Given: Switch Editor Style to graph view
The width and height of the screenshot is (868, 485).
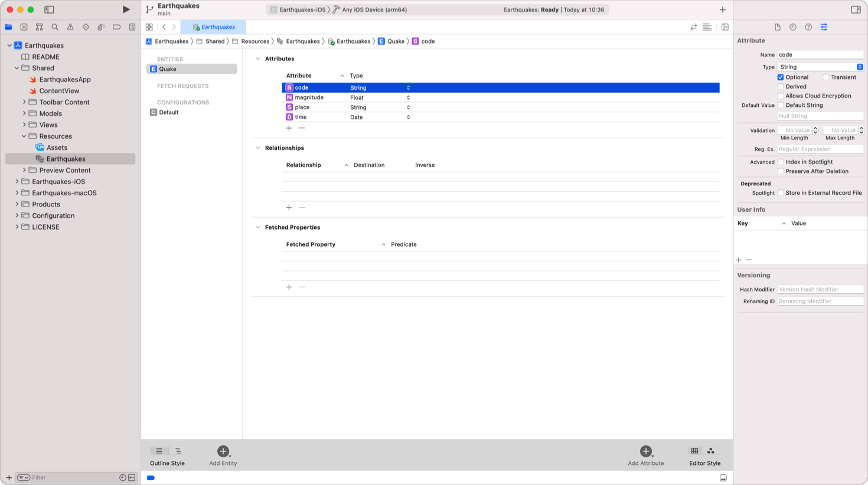Looking at the screenshot, I should (711, 451).
